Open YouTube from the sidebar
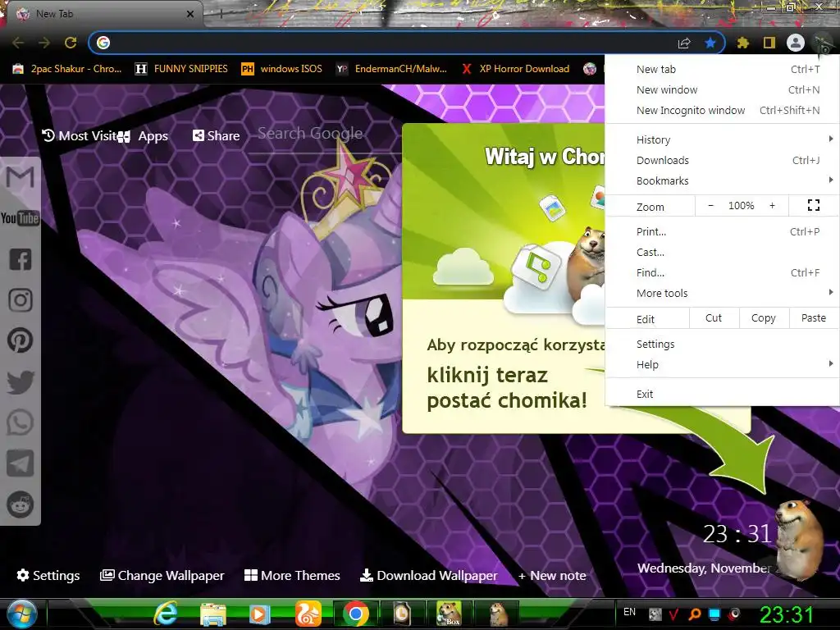This screenshot has height=630, width=840. pos(20,218)
